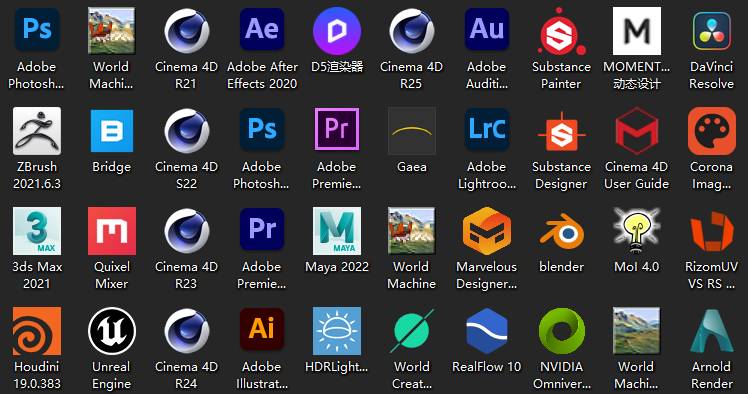Click the Unreal Engine icon
Image resolution: width=748 pixels, height=394 pixels.
coord(112,331)
